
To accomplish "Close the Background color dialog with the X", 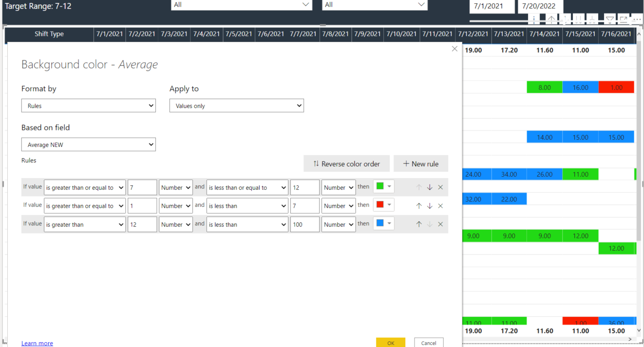I will (x=455, y=49).
